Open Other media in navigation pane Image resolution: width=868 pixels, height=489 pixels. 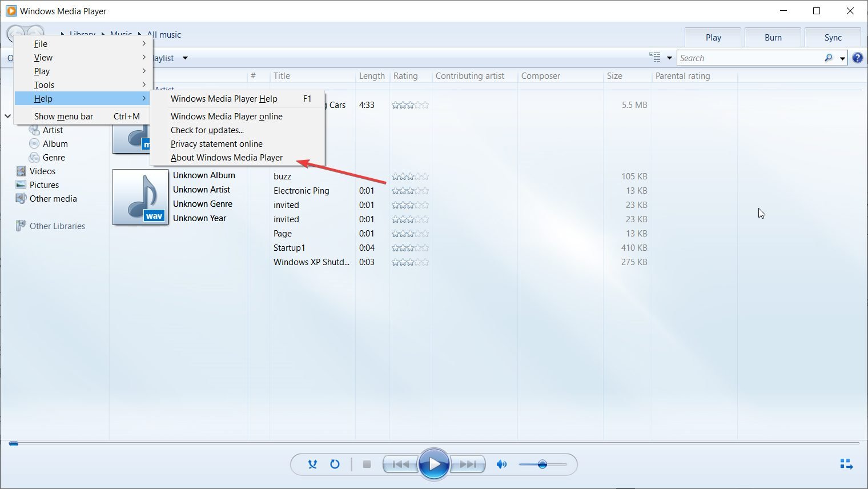click(53, 199)
